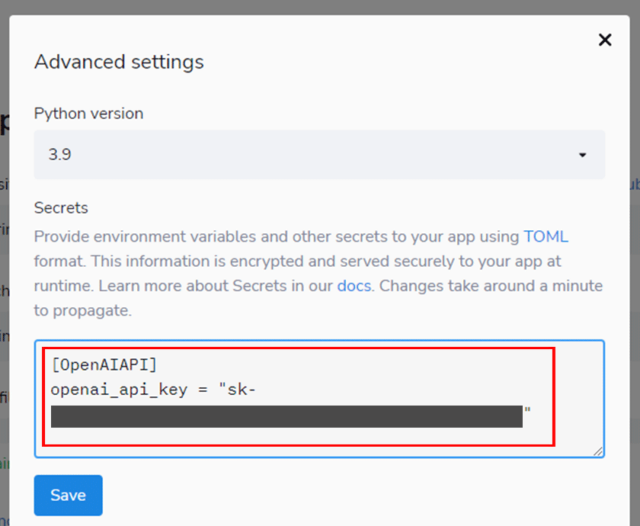The height and width of the screenshot is (526, 640).
Task: Grab the Secrets textarea resize handle
Action: [598, 451]
